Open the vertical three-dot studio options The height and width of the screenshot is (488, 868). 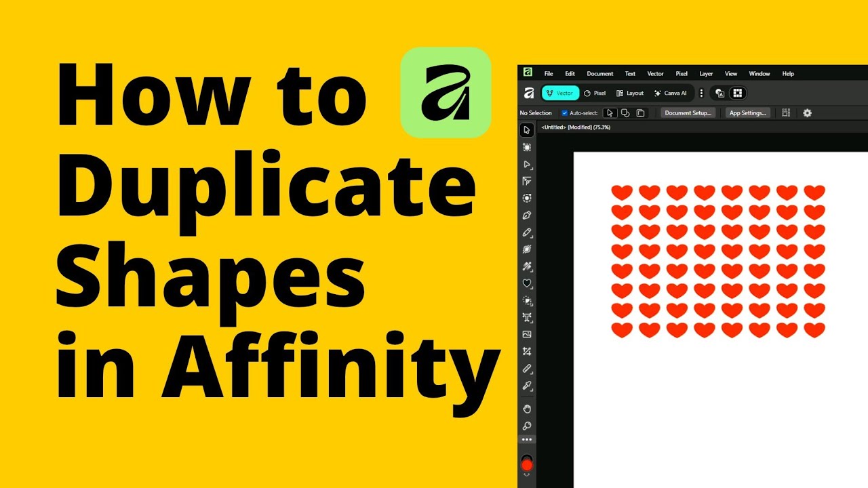(x=701, y=94)
